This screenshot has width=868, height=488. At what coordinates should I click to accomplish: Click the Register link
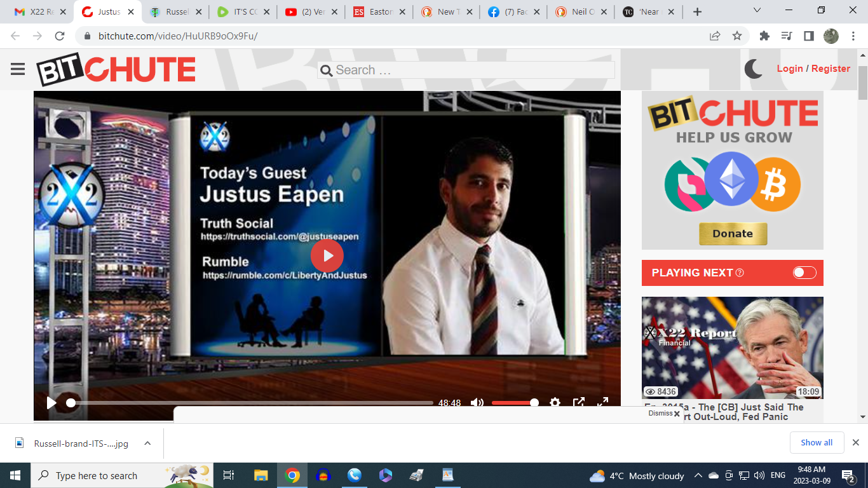pos(831,69)
